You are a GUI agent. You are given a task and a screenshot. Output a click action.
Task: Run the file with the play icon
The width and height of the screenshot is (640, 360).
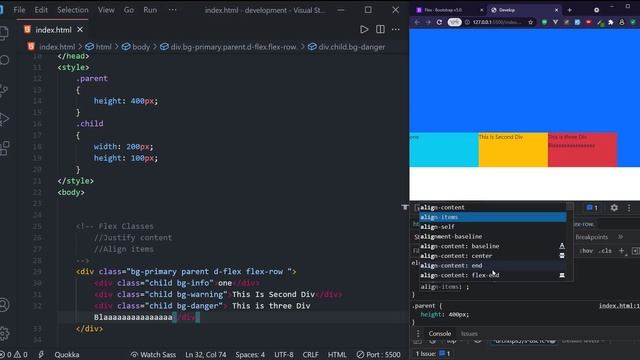(364, 29)
